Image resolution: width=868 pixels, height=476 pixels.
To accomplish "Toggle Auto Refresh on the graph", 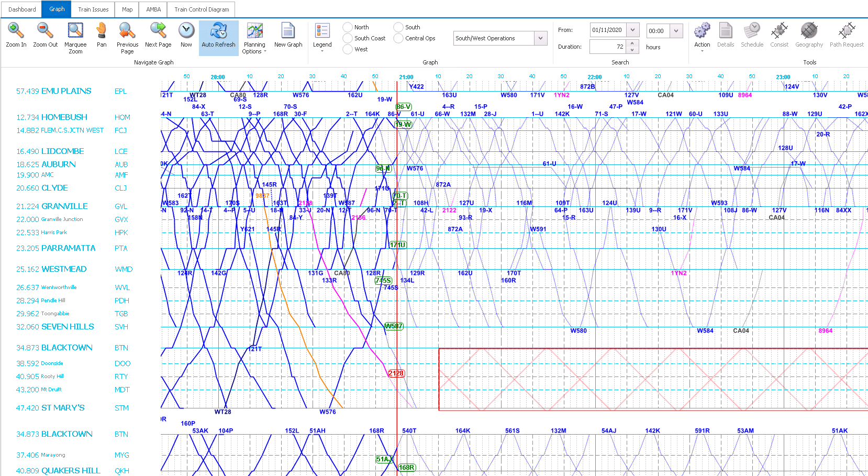I will point(218,36).
